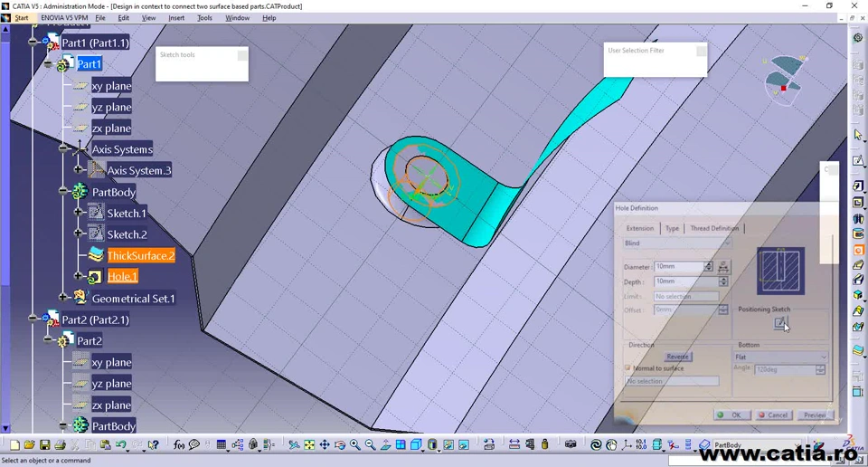868x467 pixels.
Task: Open the Blind extension type dropdown
Action: (677, 243)
